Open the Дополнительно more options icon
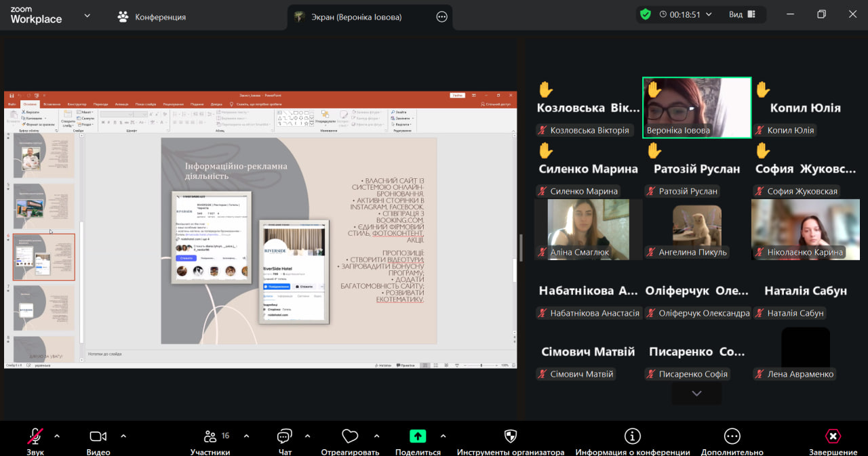 click(732, 437)
